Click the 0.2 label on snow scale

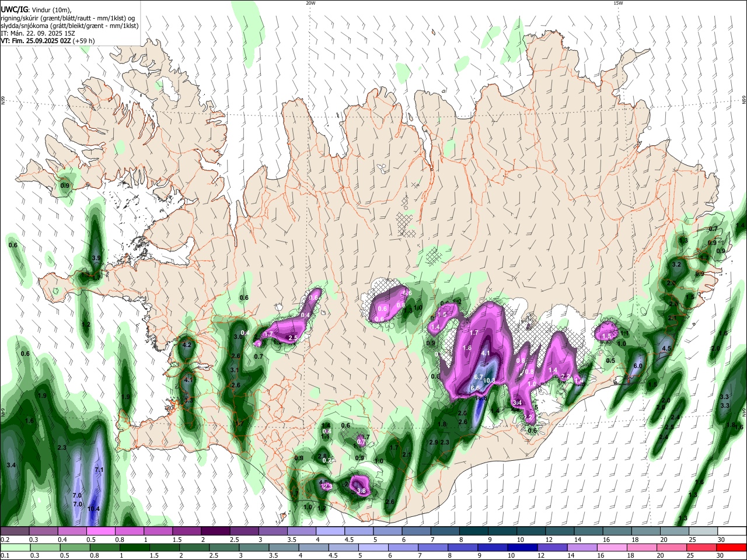[4, 540]
